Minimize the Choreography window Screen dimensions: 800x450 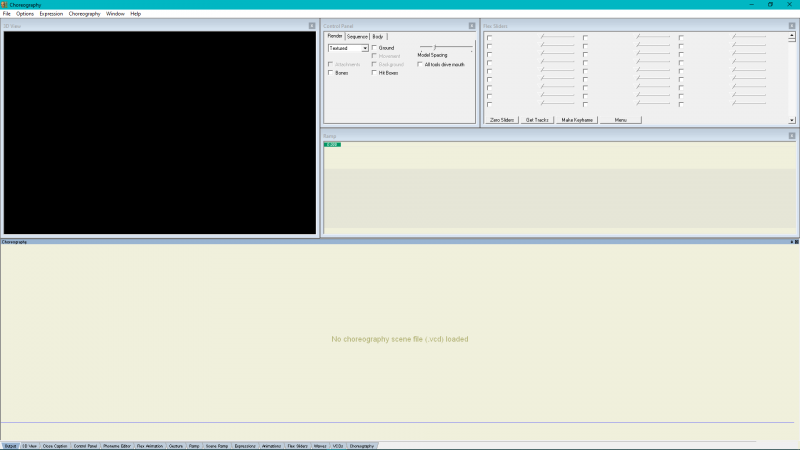tap(752, 4)
